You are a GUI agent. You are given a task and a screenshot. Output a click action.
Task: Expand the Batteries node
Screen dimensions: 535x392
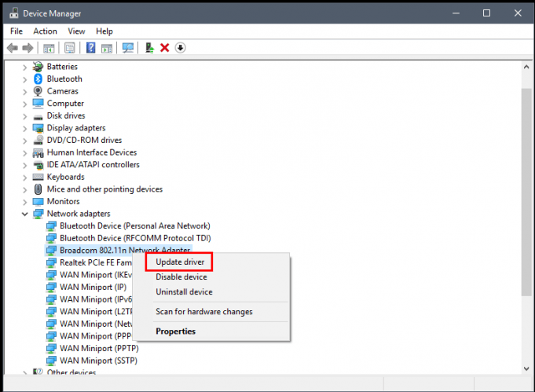[24, 68]
